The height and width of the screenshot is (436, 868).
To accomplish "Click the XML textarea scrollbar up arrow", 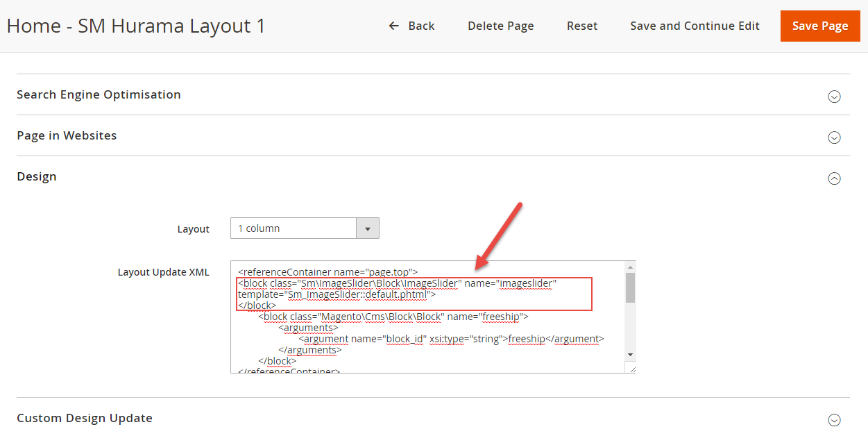I will click(x=630, y=267).
